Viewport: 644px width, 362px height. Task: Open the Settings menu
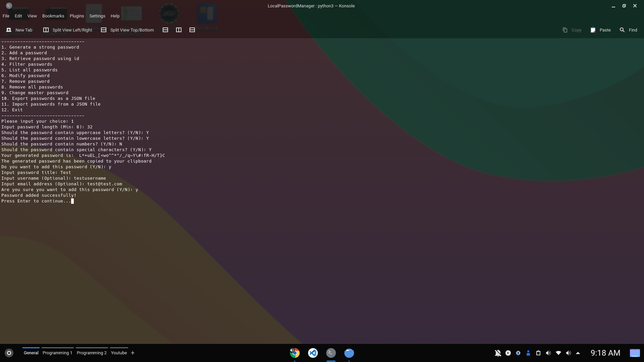point(97,16)
